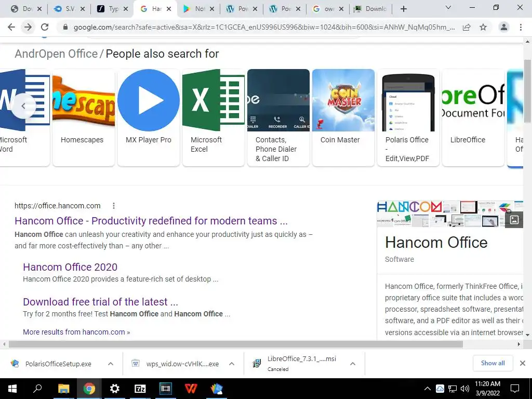Switch to the own Google tab
The image size is (532, 399).
(328, 9)
